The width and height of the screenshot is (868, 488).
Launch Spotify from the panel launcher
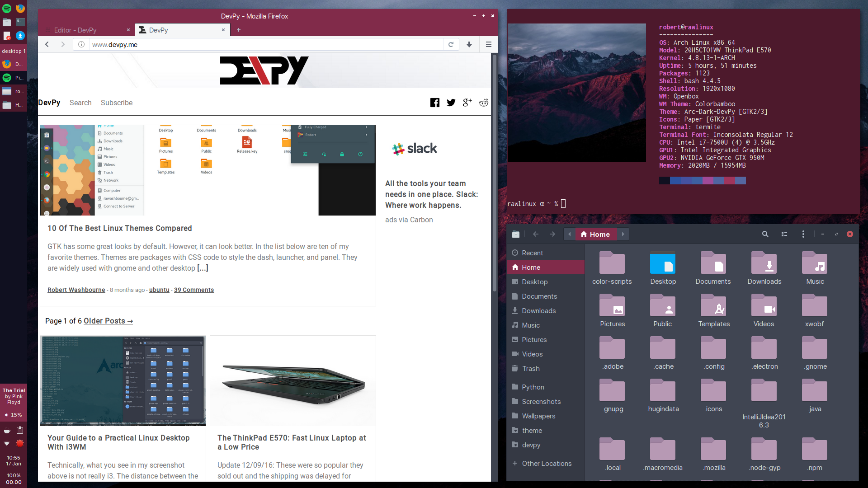[x=7, y=8]
